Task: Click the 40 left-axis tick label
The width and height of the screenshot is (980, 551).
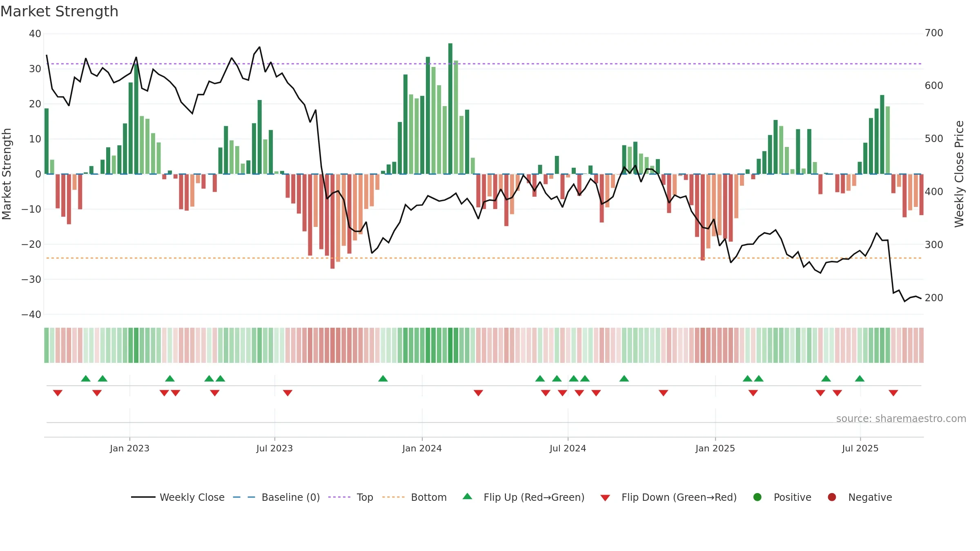Action: click(35, 34)
